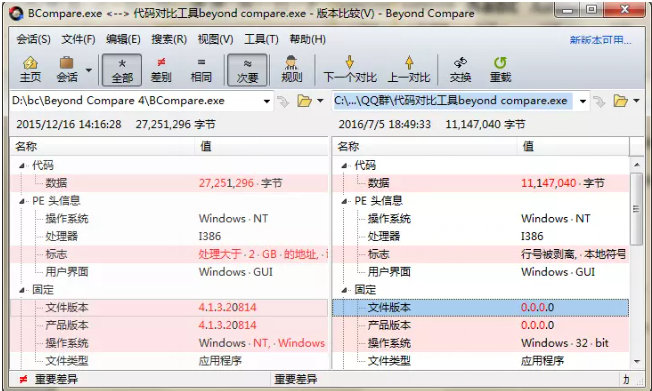Select right 文件版本 row 0.0.0.0
This screenshot has height=391, width=652.
pos(481,307)
